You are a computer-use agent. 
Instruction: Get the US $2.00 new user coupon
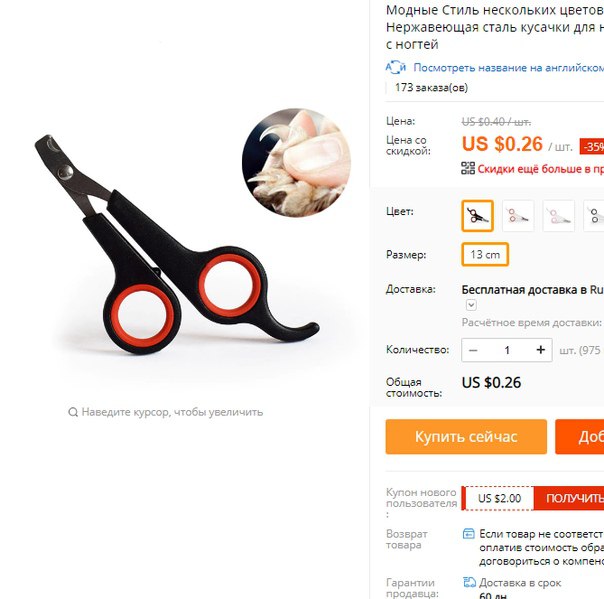point(569,498)
